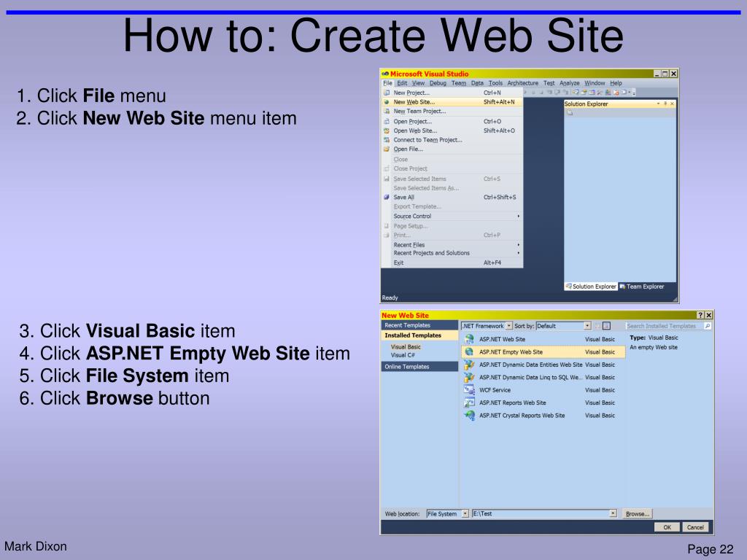The image size is (747, 560).
Task: Expand the Recent Files submenu
Action: coord(519,245)
